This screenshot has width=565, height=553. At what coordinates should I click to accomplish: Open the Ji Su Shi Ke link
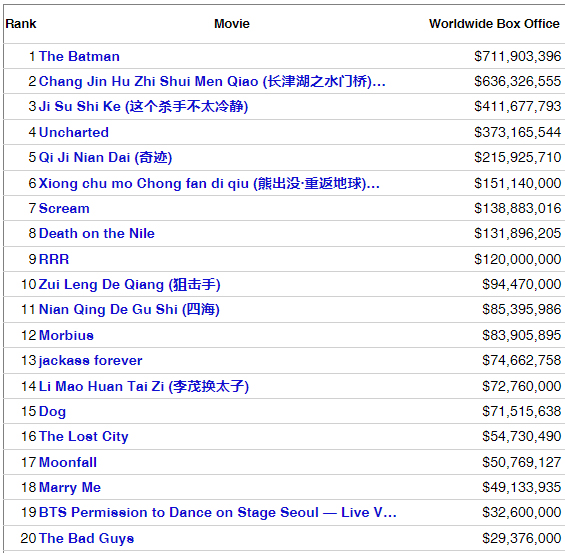click(143, 106)
